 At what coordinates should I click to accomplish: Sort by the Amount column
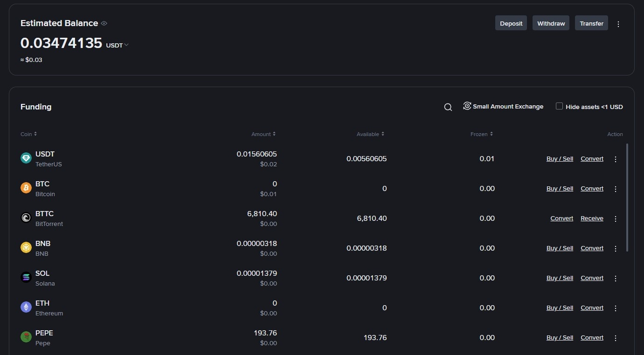click(x=263, y=134)
